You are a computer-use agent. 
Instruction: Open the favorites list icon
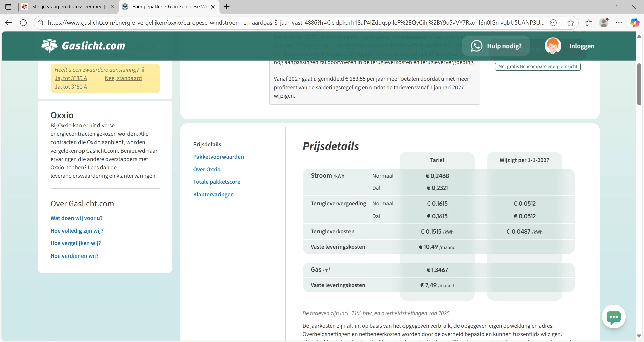click(589, 23)
